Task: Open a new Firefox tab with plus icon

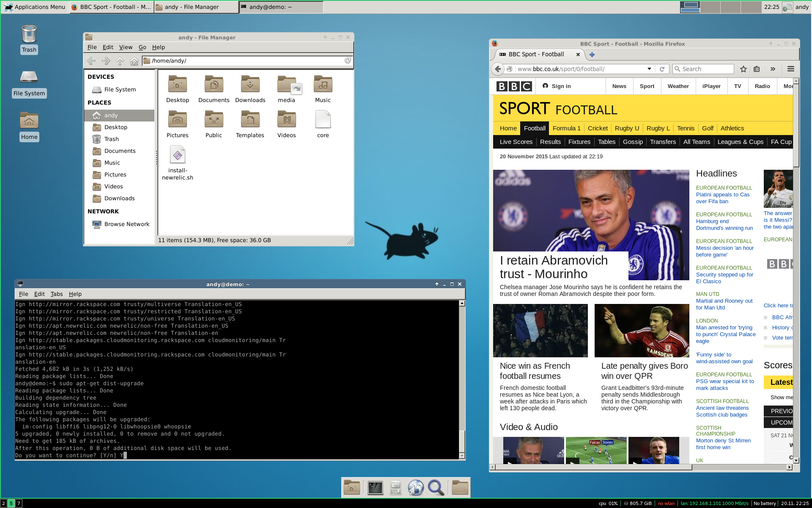Action: (592, 54)
